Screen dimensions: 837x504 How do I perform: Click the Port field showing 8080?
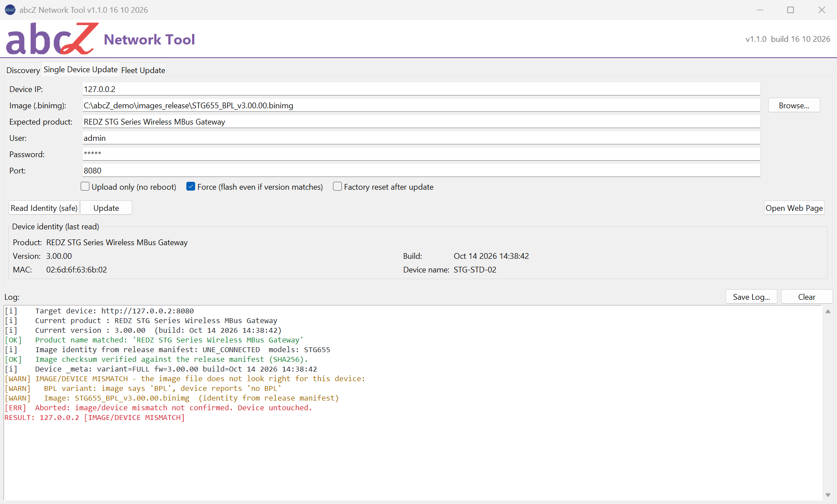coord(421,170)
